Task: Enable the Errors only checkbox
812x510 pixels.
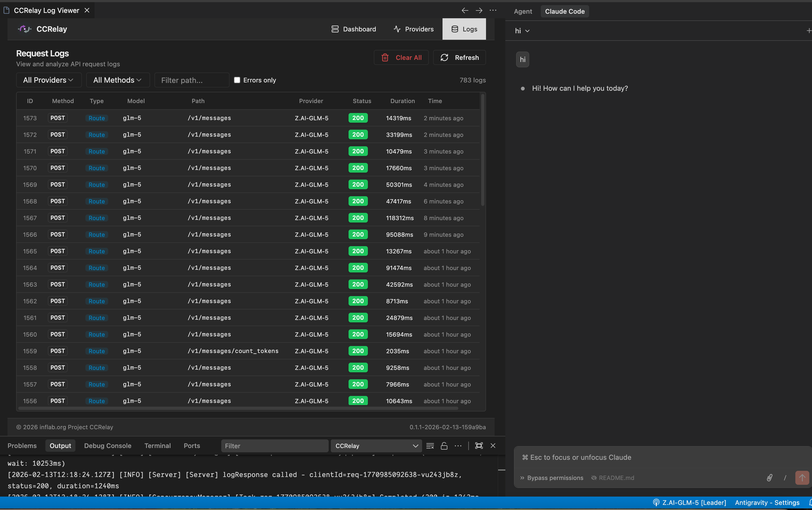Action: (x=237, y=80)
